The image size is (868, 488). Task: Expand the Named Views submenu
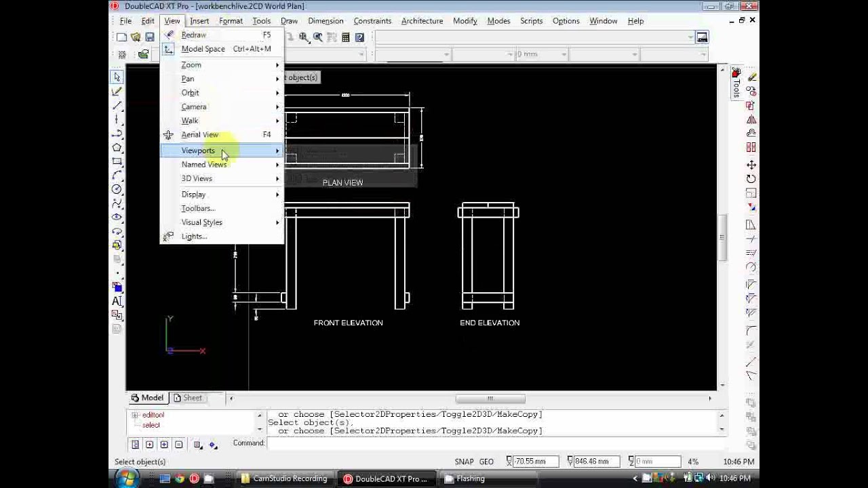click(x=222, y=165)
